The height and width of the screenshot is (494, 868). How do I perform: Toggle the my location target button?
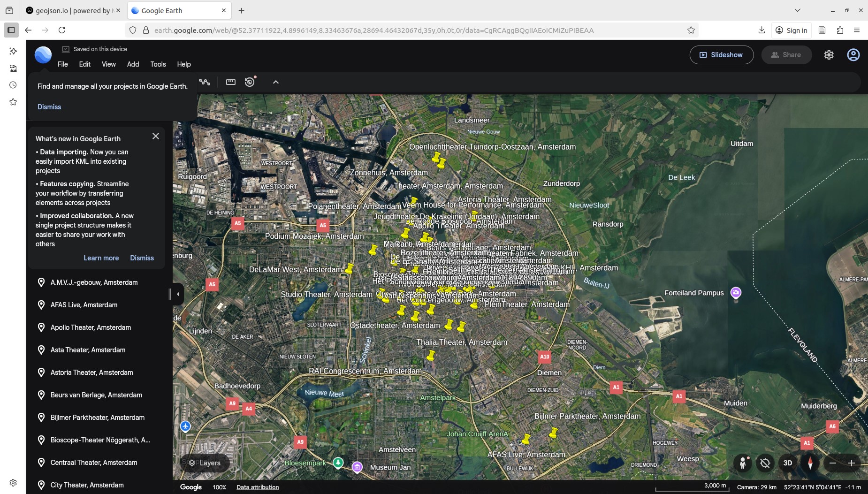click(x=765, y=463)
